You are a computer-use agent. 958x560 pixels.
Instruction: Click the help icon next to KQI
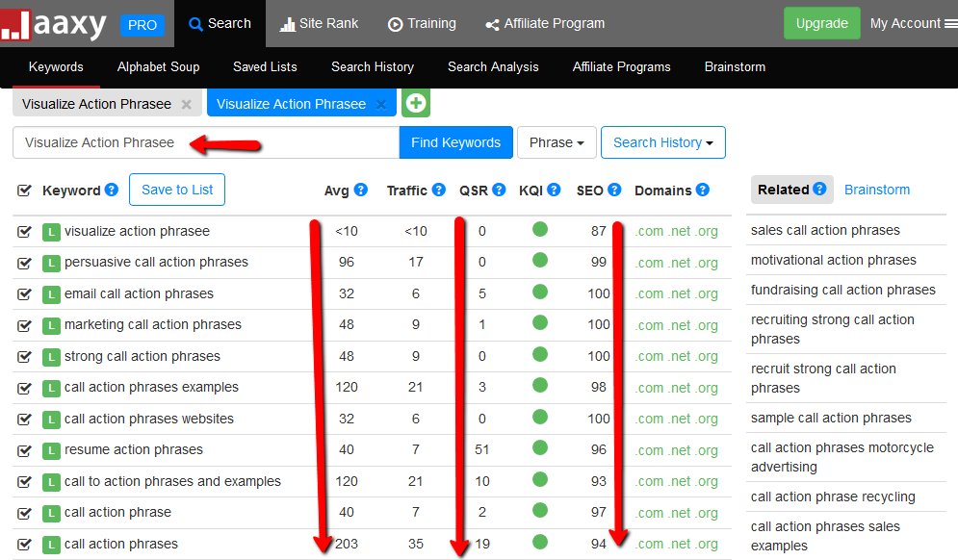pos(554,190)
